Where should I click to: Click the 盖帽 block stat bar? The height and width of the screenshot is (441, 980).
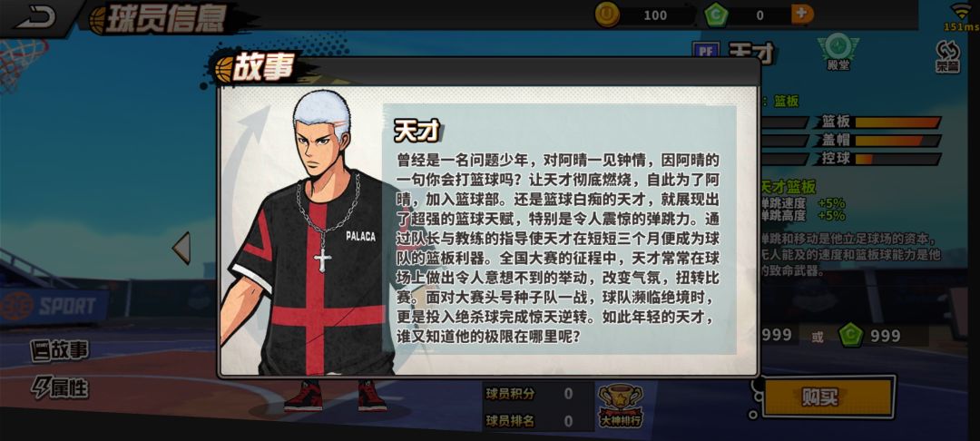pyautogui.click(x=897, y=141)
